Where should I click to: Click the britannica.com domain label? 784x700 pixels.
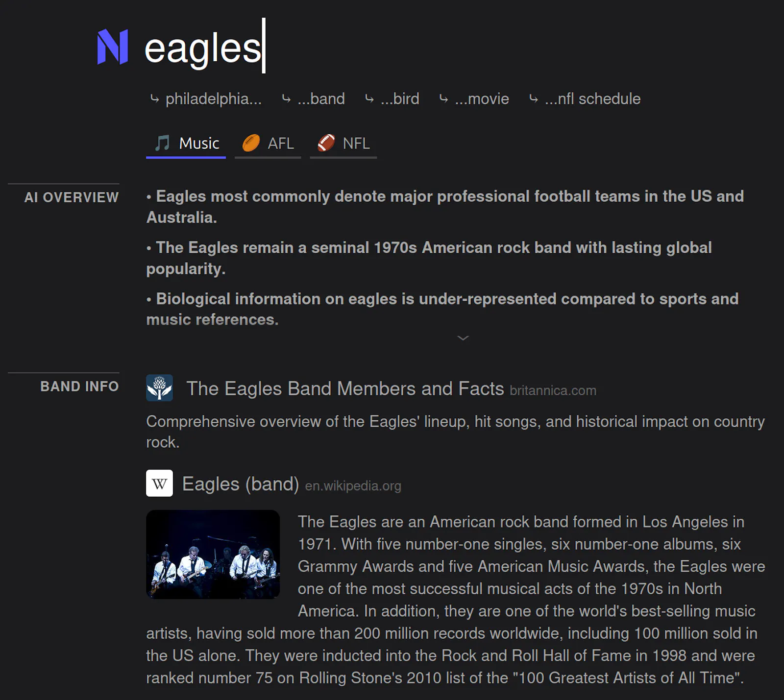(553, 390)
